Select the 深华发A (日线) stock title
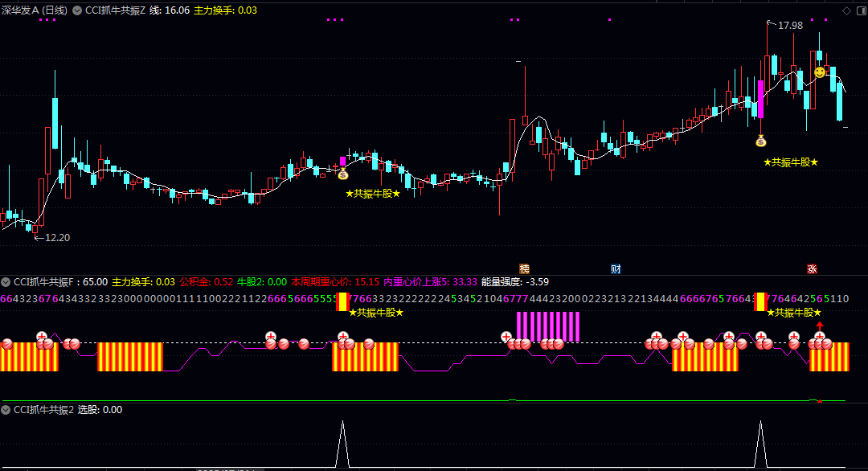 (35, 10)
